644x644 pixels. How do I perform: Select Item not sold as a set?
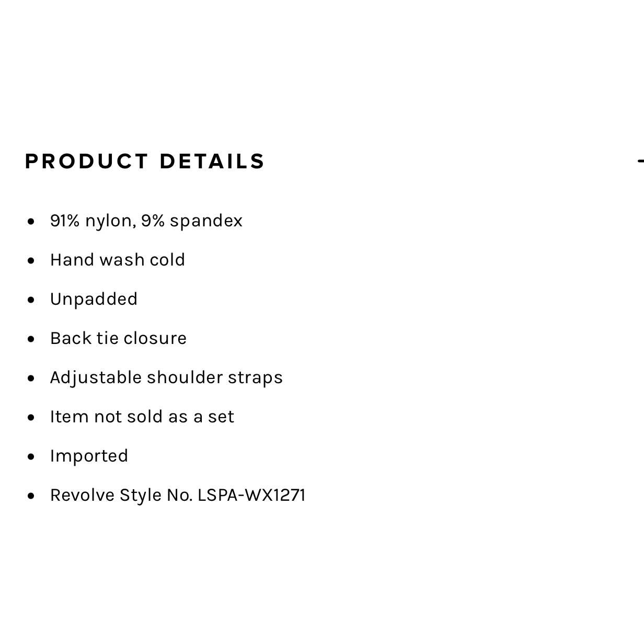click(x=142, y=417)
